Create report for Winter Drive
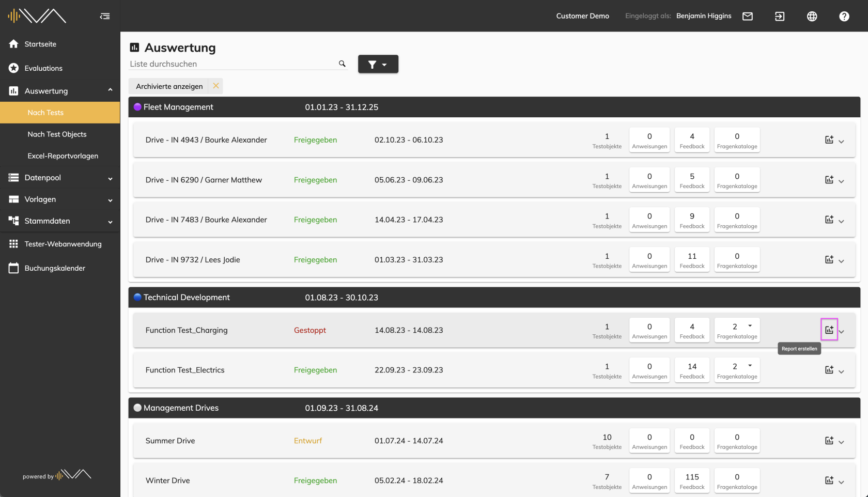The image size is (868, 497). coord(829,480)
